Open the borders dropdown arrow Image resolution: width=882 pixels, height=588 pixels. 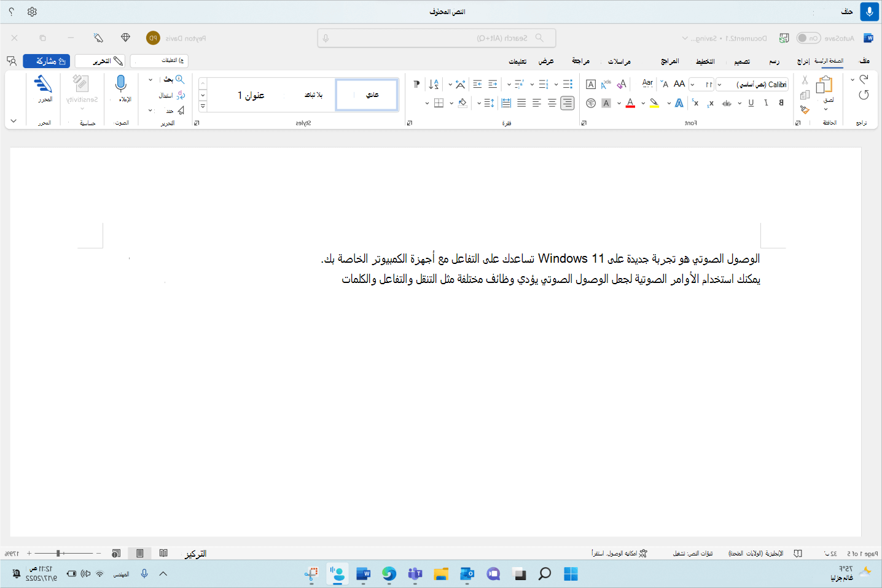427,103
